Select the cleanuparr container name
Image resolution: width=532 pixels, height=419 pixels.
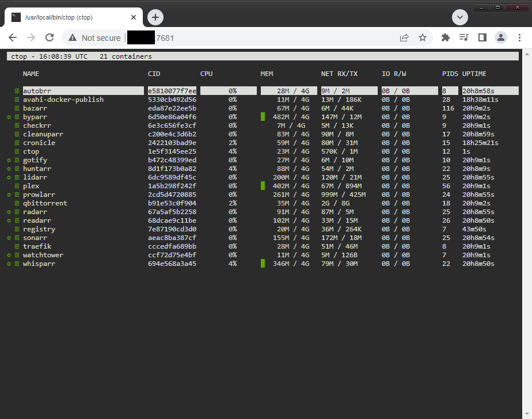tap(43, 134)
